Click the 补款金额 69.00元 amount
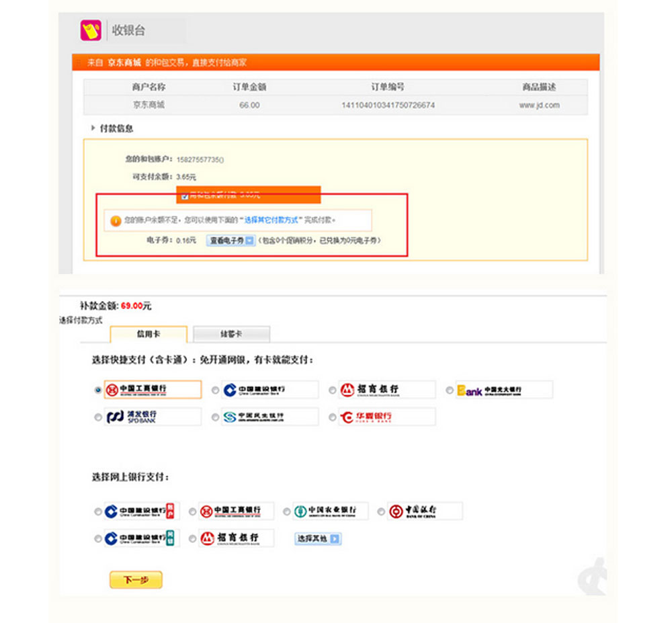Screen dimensions: 672x623 click(136, 306)
